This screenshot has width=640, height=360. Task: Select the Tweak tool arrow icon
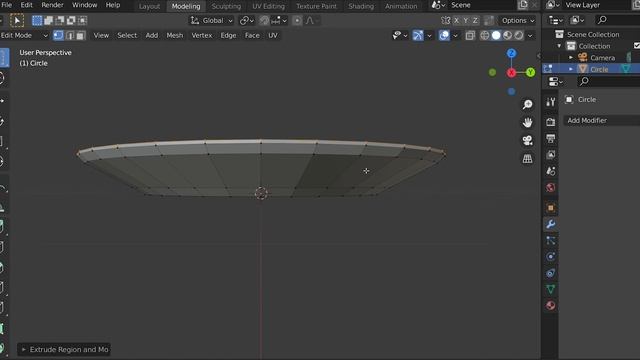point(17,20)
